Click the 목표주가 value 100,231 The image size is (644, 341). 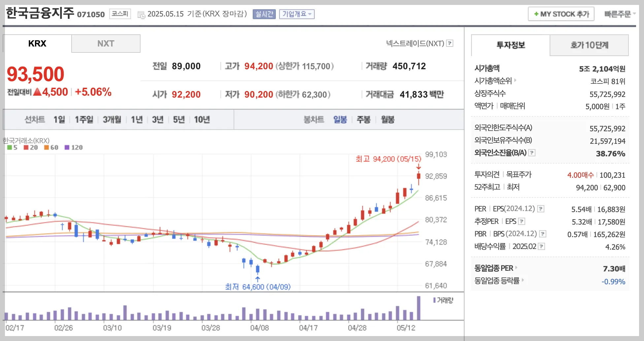coord(612,175)
